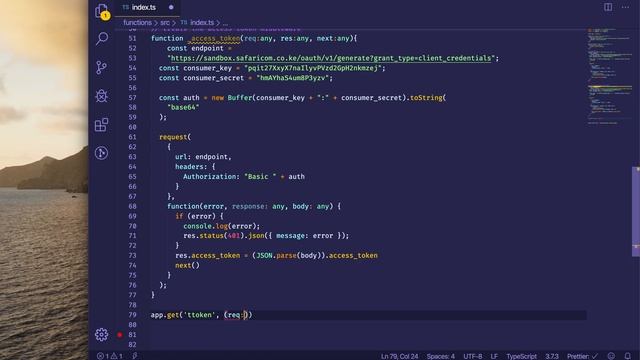Click the vertical editor scrollbar thumb
The width and height of the screenshot is (640, 360).
(x=636, y=211)
